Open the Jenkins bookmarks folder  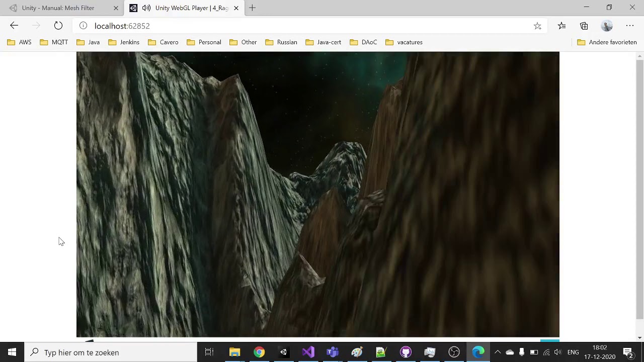(124, 42)
